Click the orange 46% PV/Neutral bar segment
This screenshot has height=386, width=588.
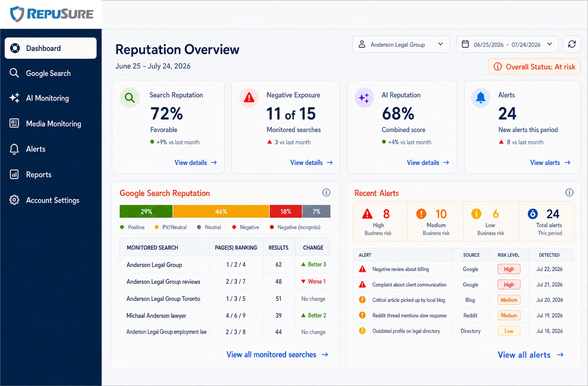(x=221, y=212)
